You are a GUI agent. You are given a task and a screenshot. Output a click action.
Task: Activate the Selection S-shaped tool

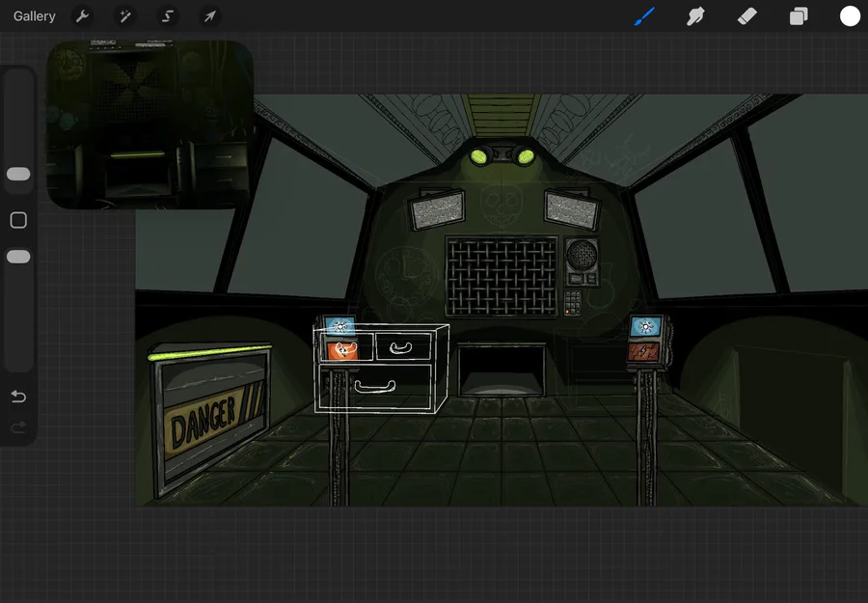click(x=167, y=16)
